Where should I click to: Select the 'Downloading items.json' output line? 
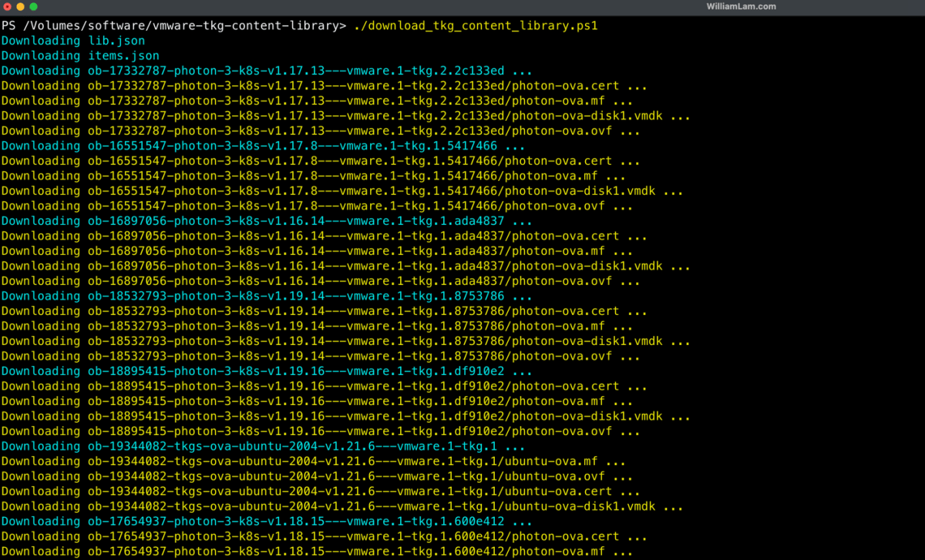tap(80, 55)
